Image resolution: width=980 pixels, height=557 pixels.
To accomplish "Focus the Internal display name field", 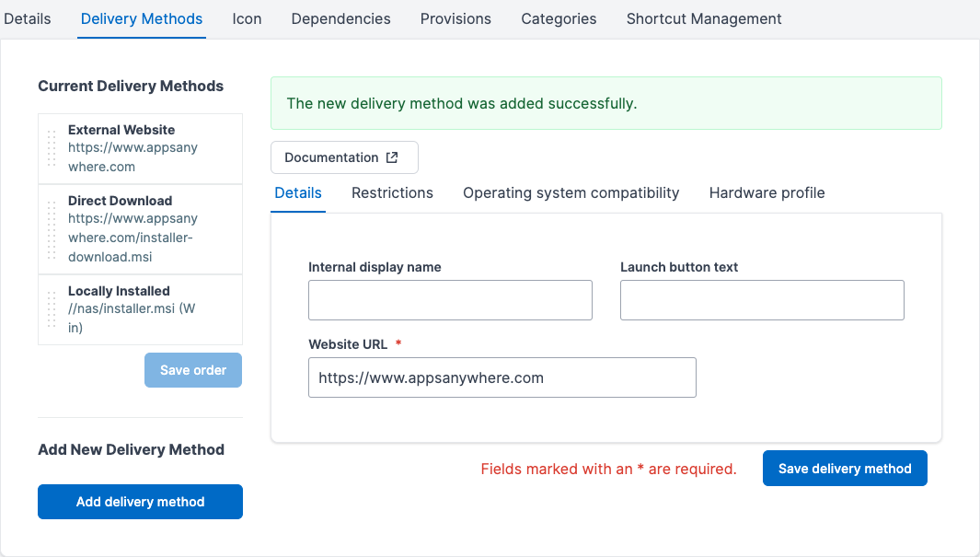I will (x=450, y=301).
